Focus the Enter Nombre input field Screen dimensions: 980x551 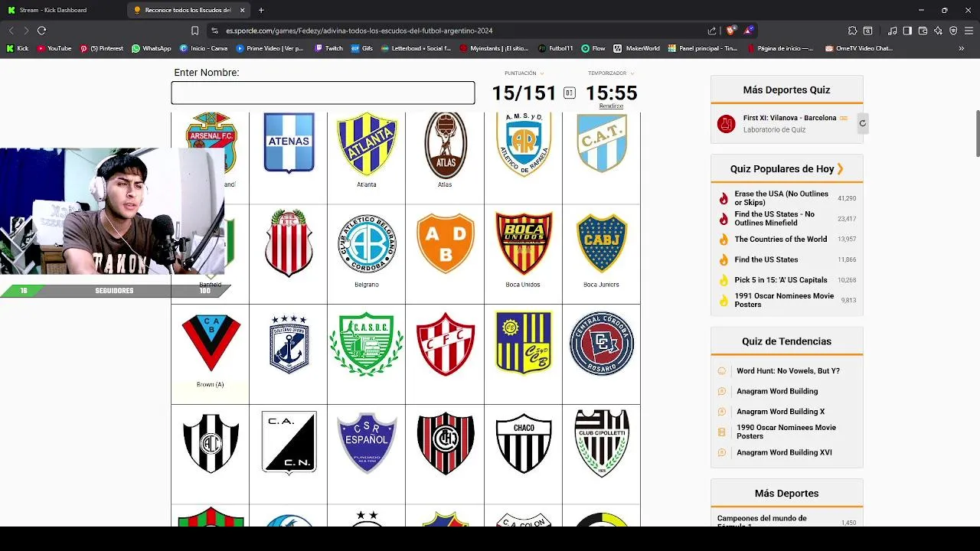(x=322, y=93)
